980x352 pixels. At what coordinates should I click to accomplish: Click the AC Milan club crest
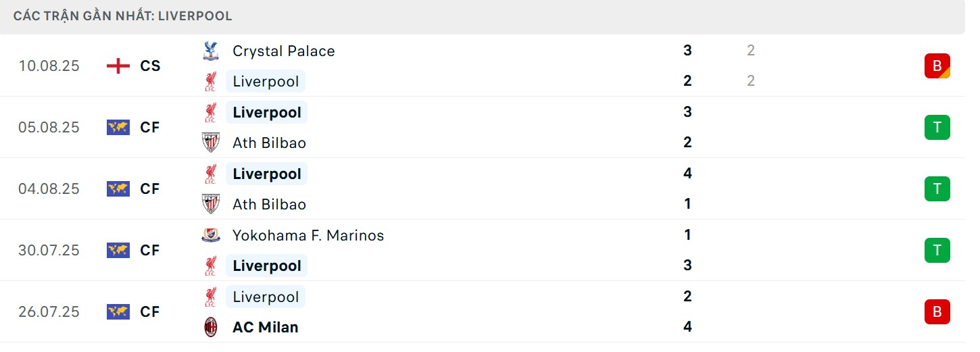[211, 327]
